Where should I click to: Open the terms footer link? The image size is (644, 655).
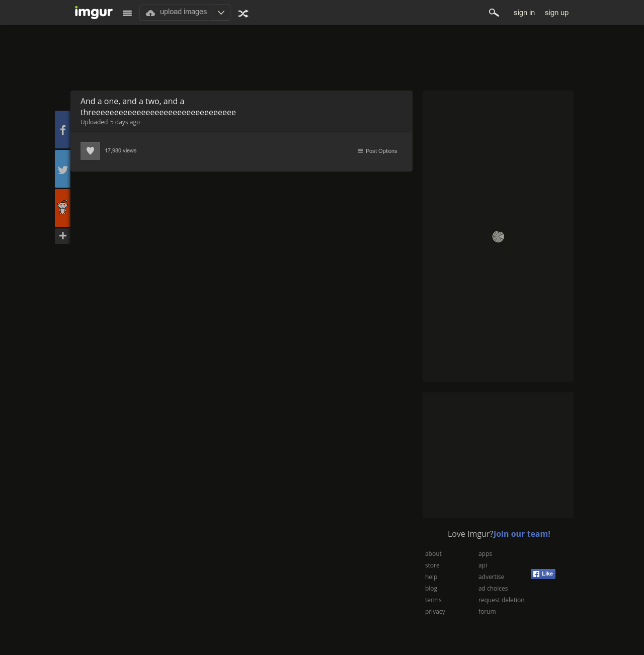tap(433, 600)
